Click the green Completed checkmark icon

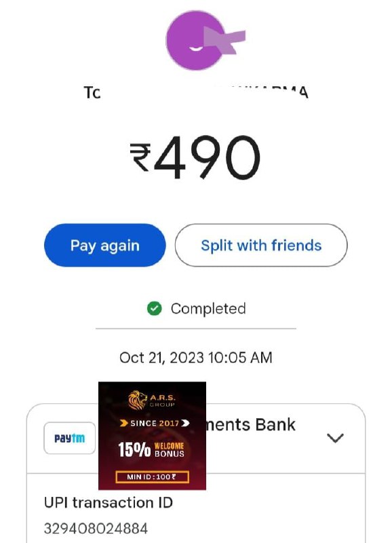click(155, 309)
